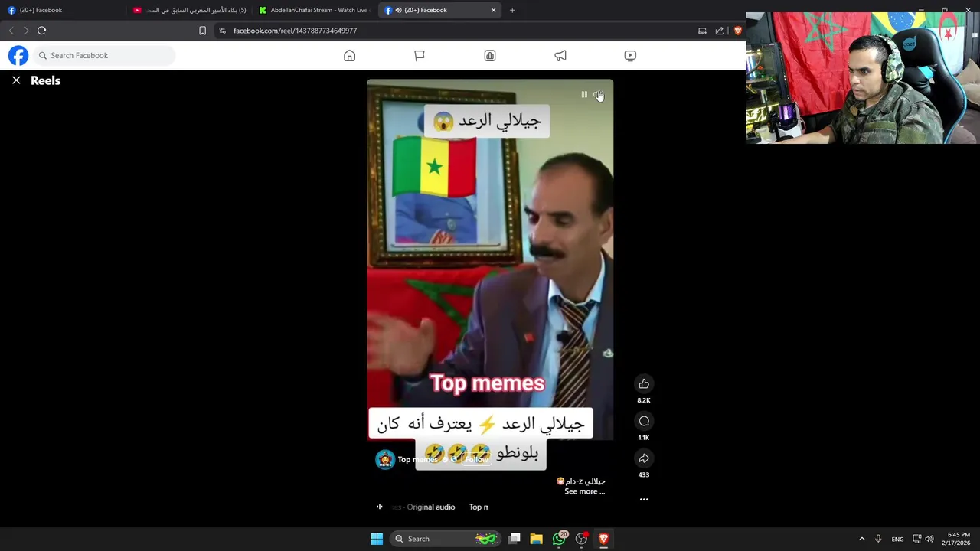Open the Video play icon in Facebook nav
The width and height of the screenshot is (980, 551).
coord(630,55)
